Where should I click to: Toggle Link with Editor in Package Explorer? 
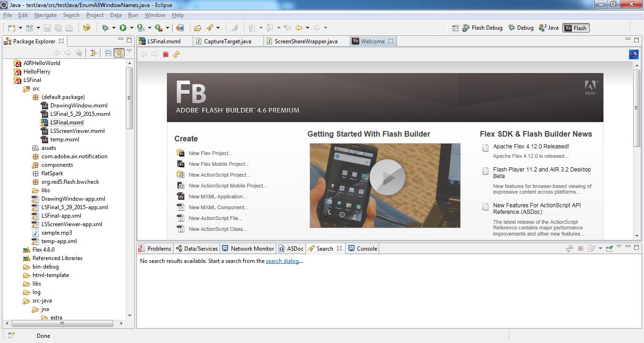(x=119, y=53)
